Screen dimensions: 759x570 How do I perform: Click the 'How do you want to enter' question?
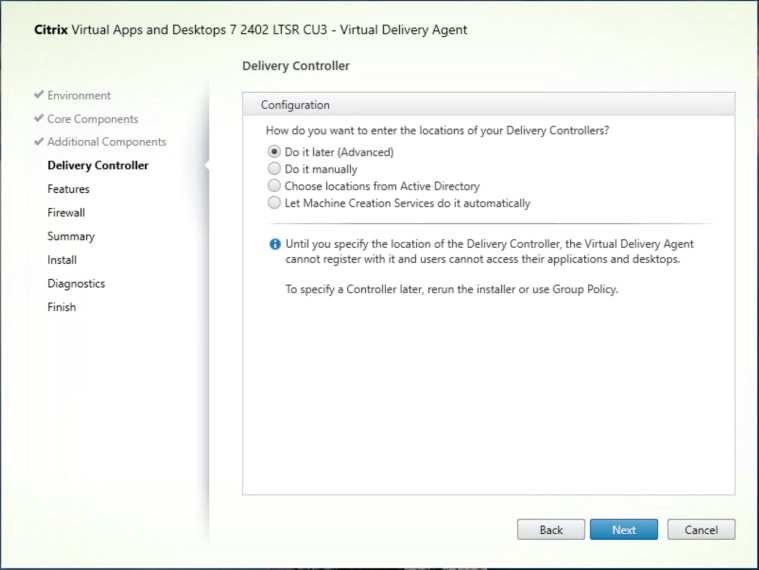(x=437, y=131)
